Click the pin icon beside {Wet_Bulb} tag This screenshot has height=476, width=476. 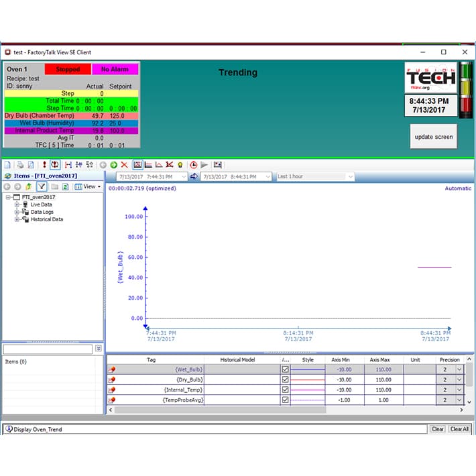point(112,369)
